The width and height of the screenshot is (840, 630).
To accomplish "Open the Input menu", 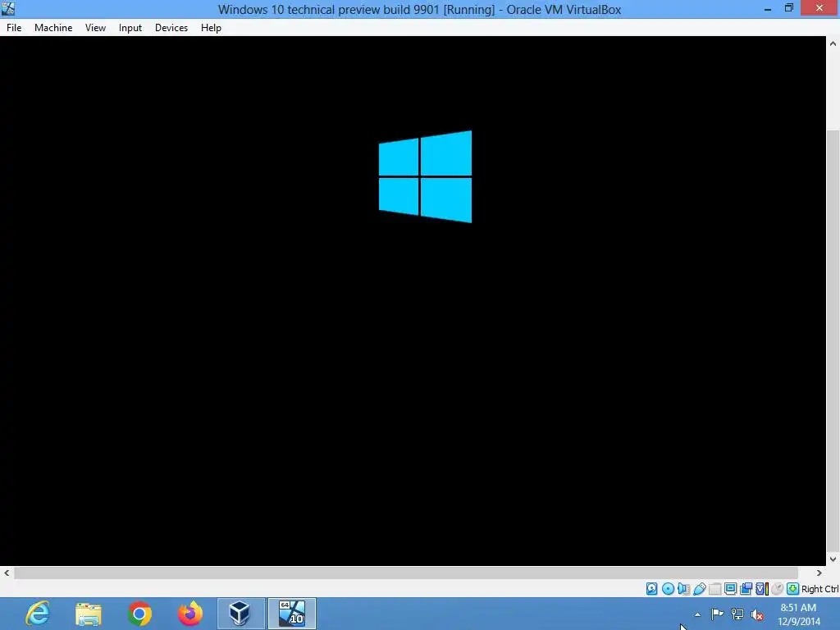I will [130, 28].
